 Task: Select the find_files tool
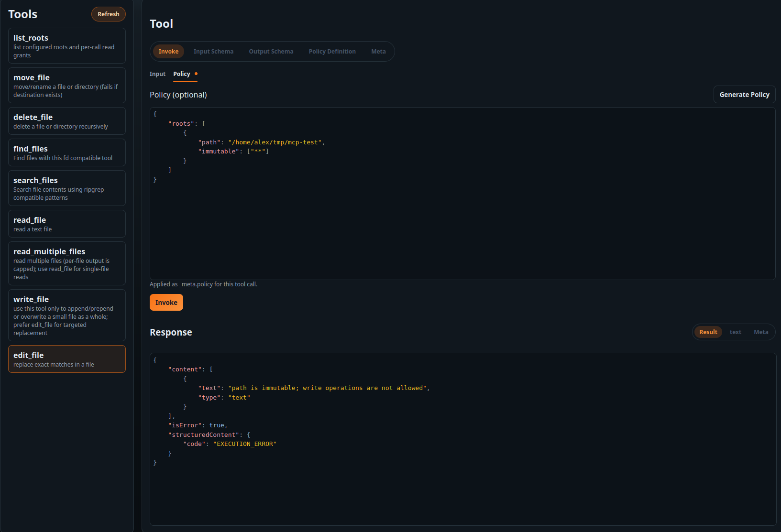pyautogui.click(x=66, y=152)
